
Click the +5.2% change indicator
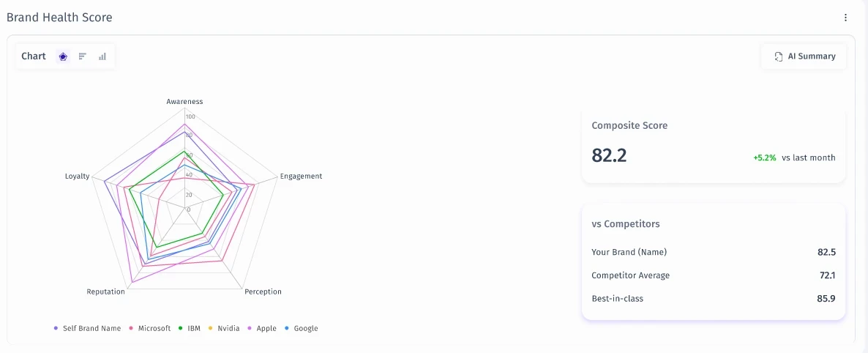tap(765, 158)
